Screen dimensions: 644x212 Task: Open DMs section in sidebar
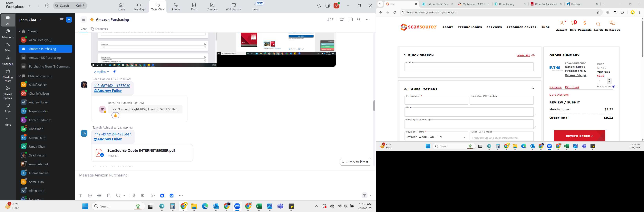point(8,47)
